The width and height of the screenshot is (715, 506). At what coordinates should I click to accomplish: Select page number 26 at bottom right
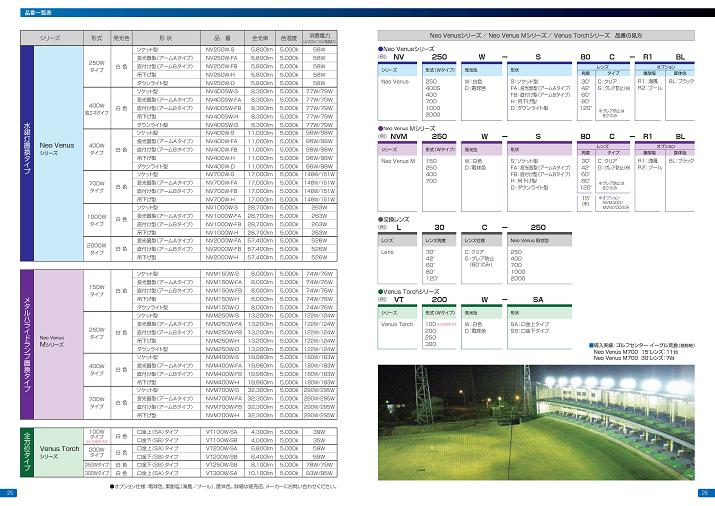click(x=705, y=493)
